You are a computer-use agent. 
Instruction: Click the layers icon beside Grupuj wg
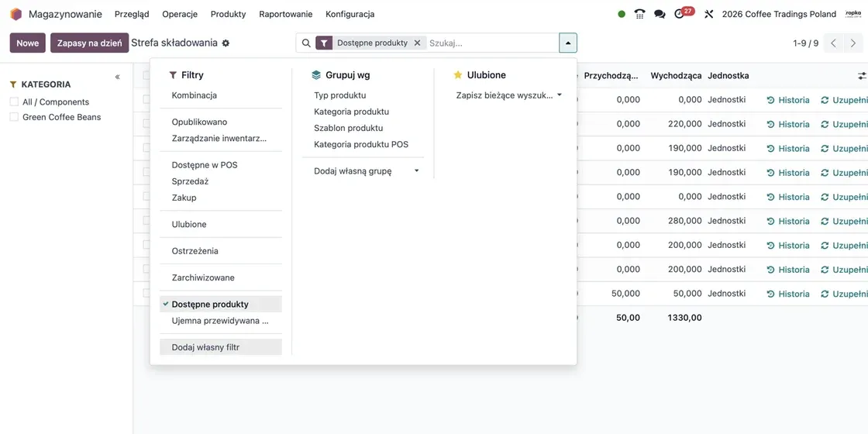[x=316, y=74]
